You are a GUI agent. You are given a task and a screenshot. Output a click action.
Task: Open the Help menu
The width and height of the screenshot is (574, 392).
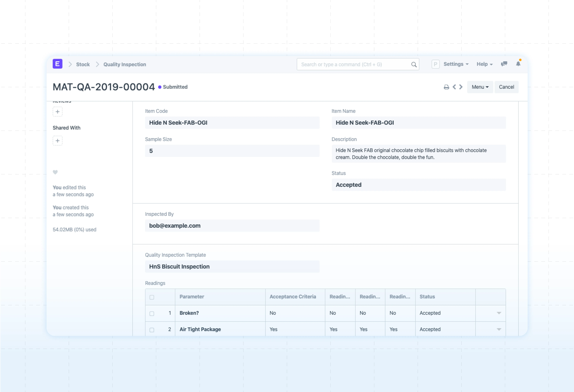click(x=484, y=64)
